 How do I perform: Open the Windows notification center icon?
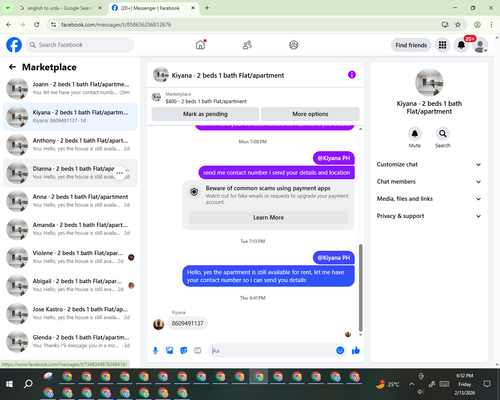click(487, 384)
